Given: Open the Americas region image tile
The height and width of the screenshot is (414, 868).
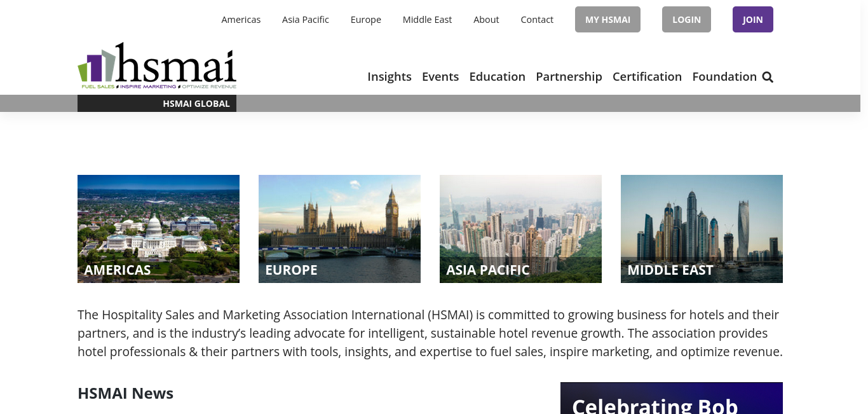Looking at the screenshot, I should pos(158,229).
